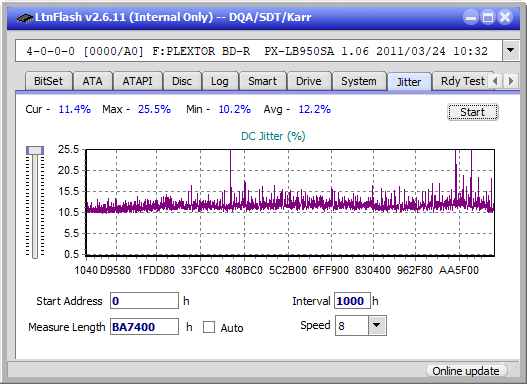Viewport: 527px width, 384px height.
Task: Select the Interval value box
Action: 352,301
